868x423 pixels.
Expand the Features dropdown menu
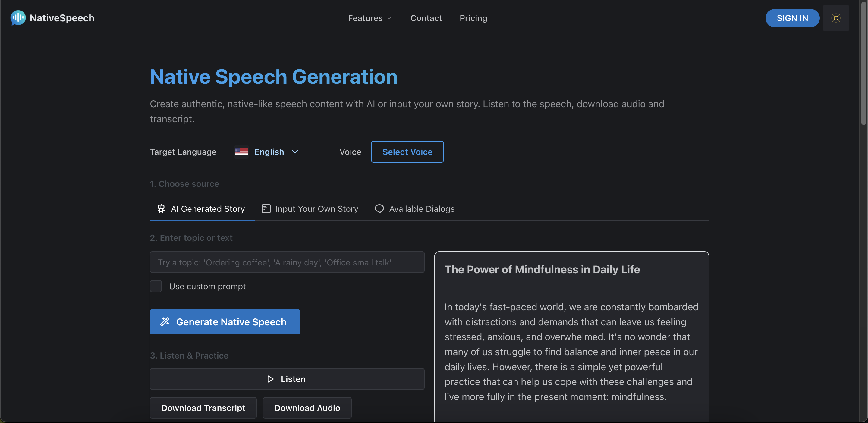[370, 18]
